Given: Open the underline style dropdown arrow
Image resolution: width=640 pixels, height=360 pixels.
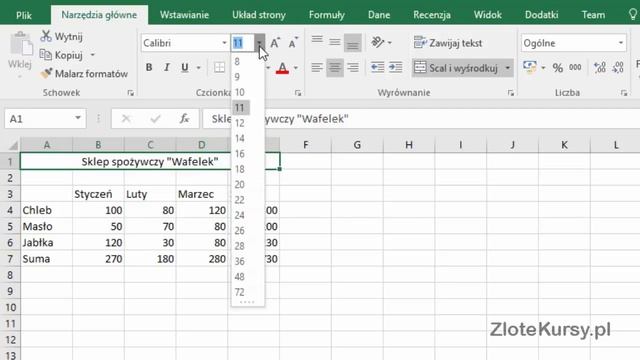Looking at the screenshot, I should click(x=198, y=67).
